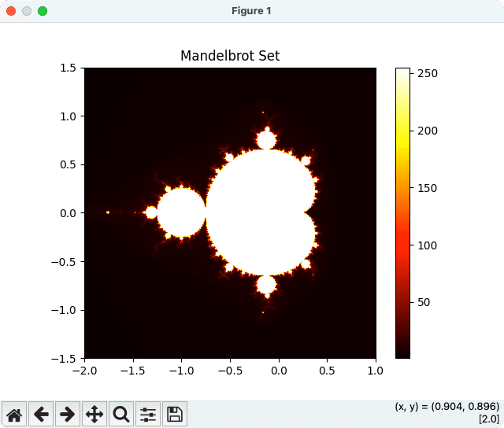
Task: Click the x-axis tick label −0.5
Action: pos(230,371)
